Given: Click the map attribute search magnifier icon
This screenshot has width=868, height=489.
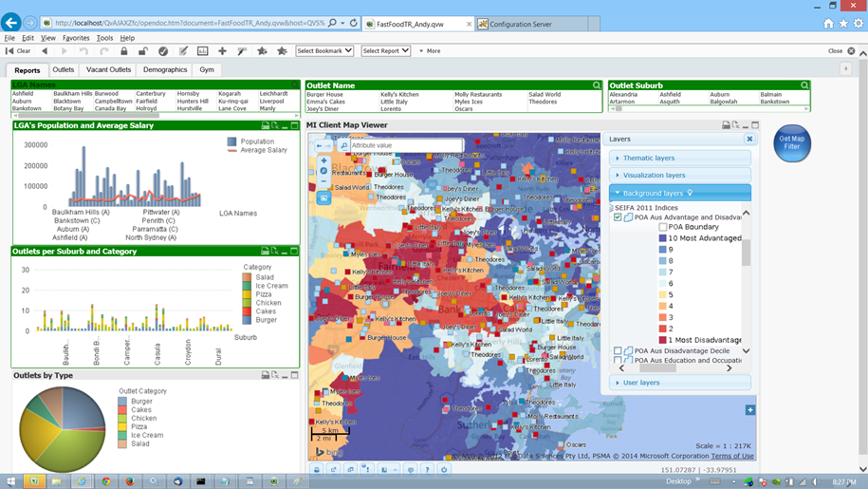Looking at the screenshot, I should (x=343, y=145).
